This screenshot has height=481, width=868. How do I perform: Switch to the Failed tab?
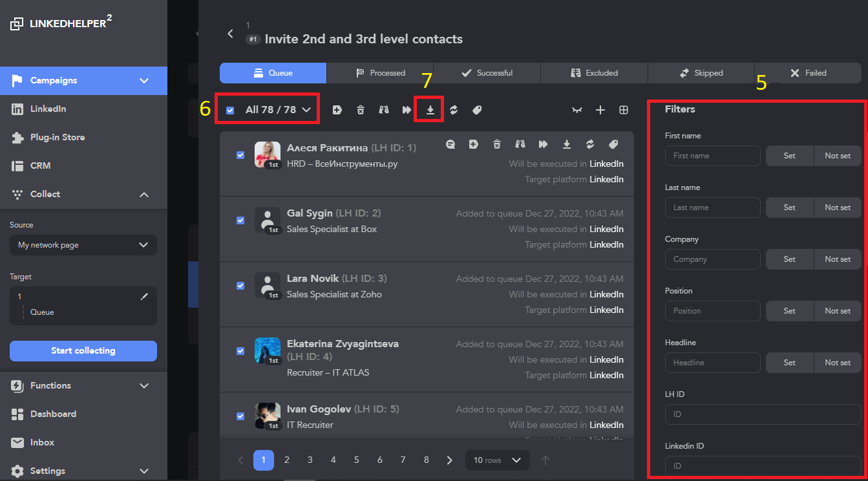click(x=808, y=73)
